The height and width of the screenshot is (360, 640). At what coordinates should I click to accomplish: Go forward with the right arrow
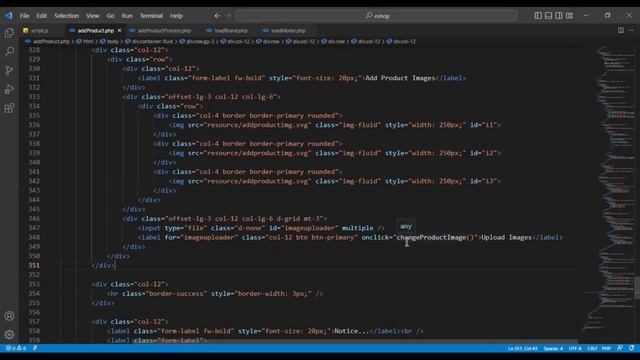point(229,16)
